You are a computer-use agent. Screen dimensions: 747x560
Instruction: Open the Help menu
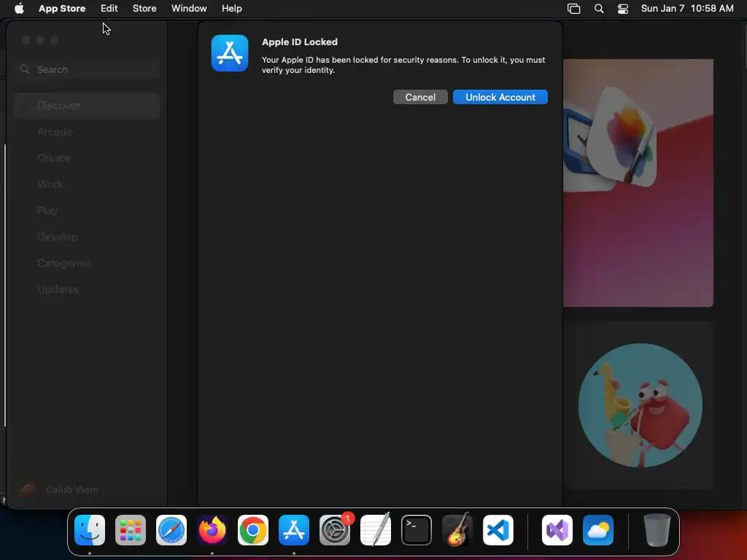point(231,8)
